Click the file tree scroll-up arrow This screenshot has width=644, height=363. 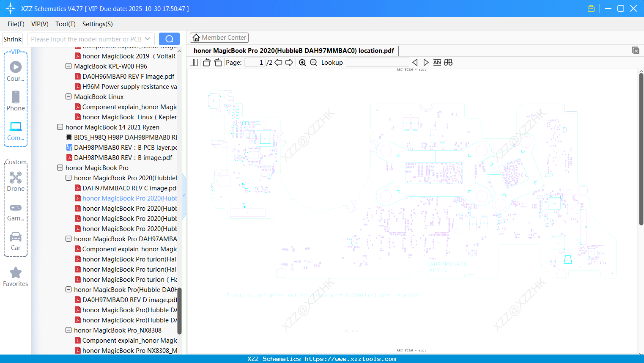coord(179,51)
